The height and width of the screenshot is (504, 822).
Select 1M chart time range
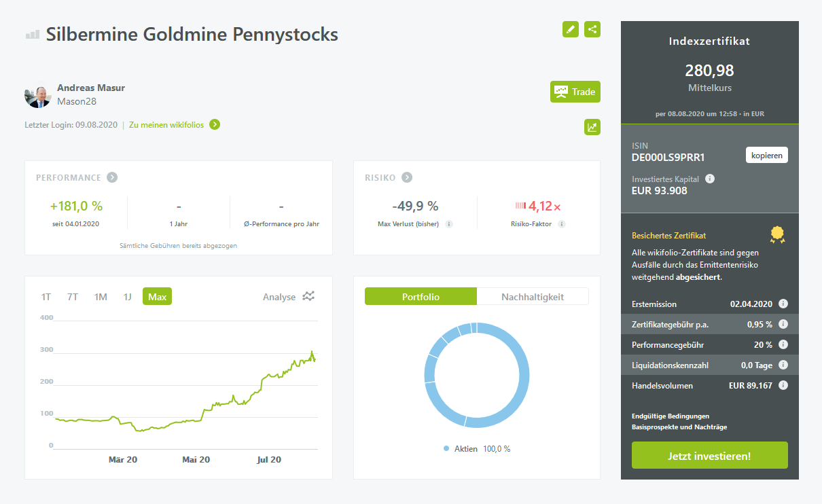coord(101,297)
